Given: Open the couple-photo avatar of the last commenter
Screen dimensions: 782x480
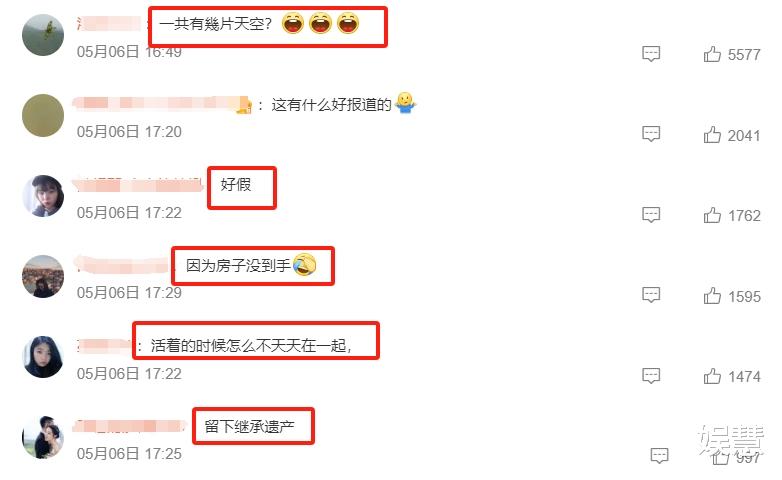Looking at the screenshot, I should pos(43,438).
